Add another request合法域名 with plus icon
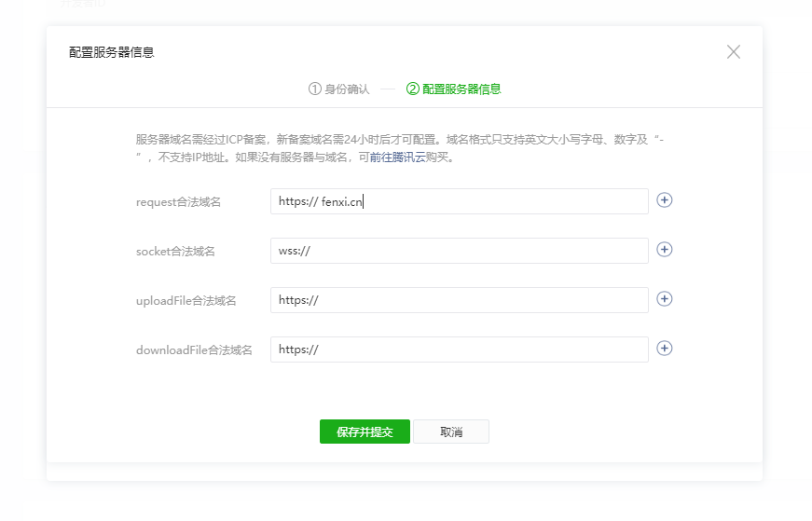 click(x=664, y=200)
